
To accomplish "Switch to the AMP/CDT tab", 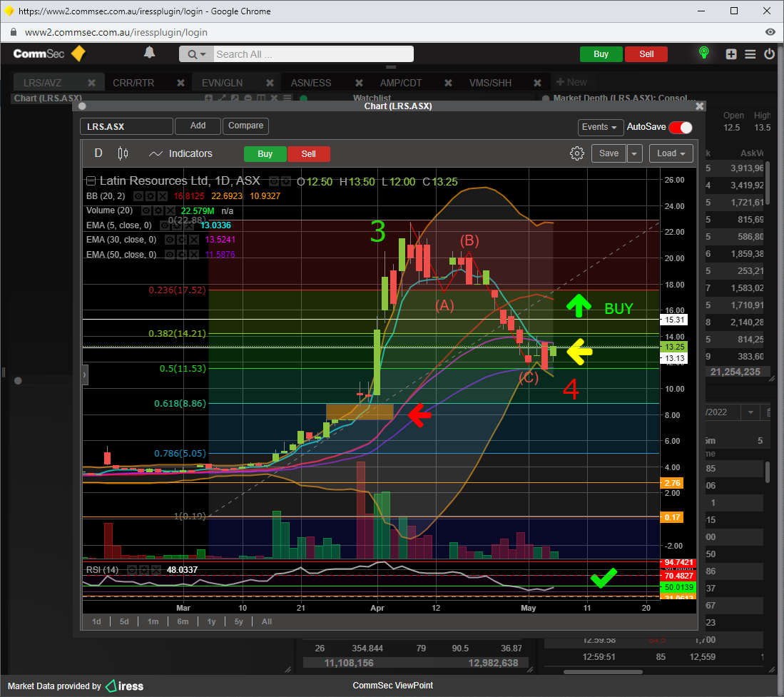I will click(400, 83).
